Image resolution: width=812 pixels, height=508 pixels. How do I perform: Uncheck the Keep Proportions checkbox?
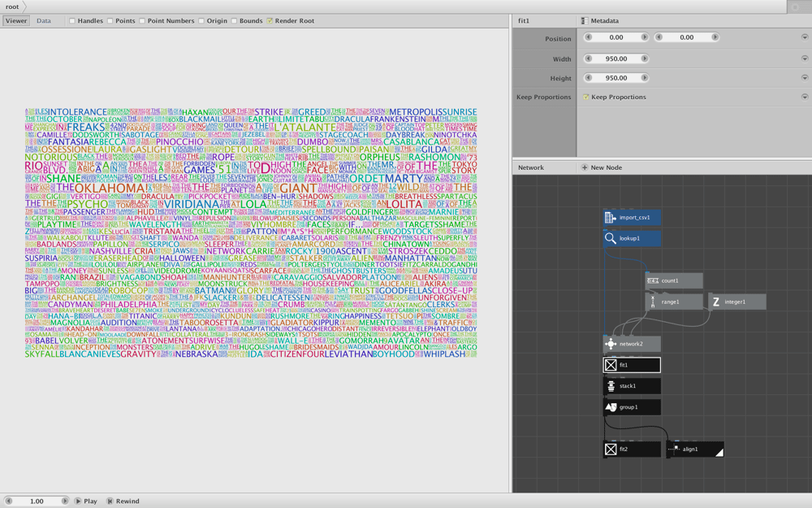[x=585, y=97]
